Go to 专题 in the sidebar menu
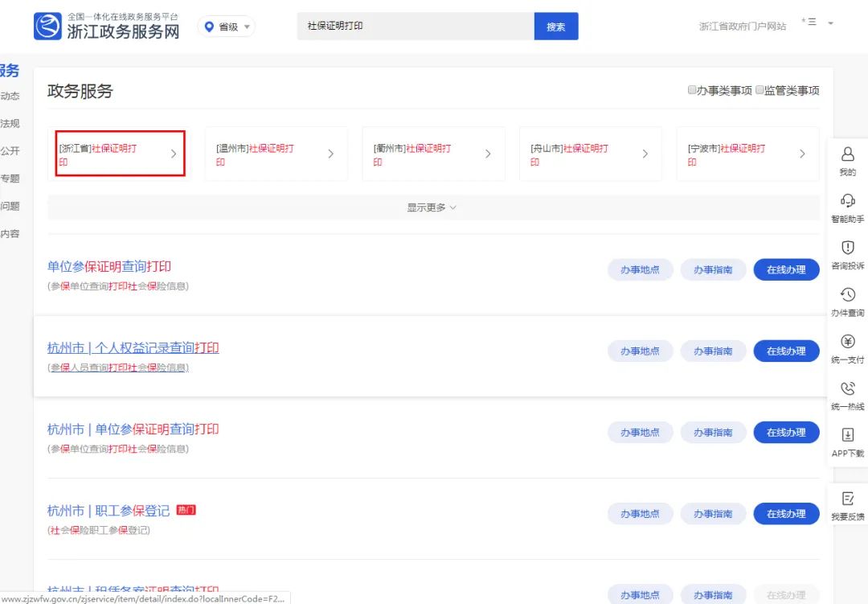Screen dimensions: 868x604 tap(10, 178)
